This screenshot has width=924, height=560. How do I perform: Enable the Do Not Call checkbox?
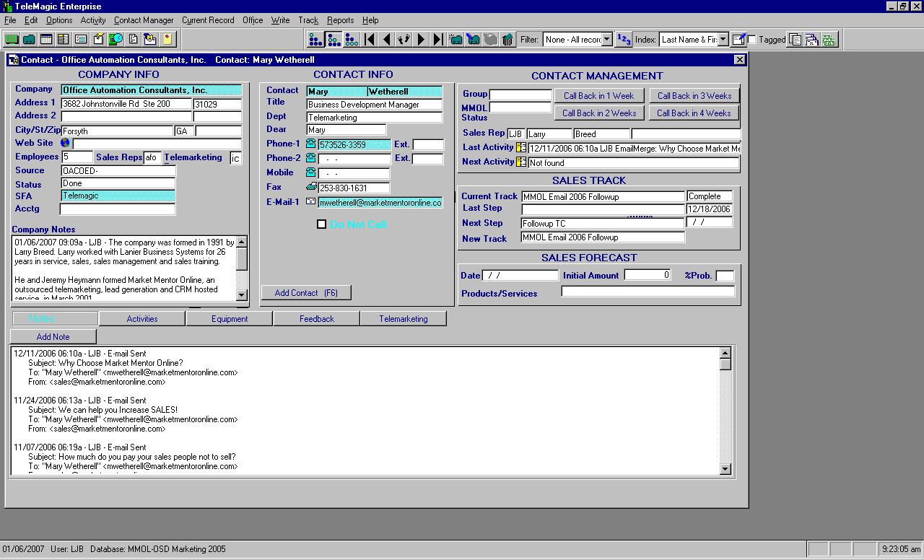[322, 224]
